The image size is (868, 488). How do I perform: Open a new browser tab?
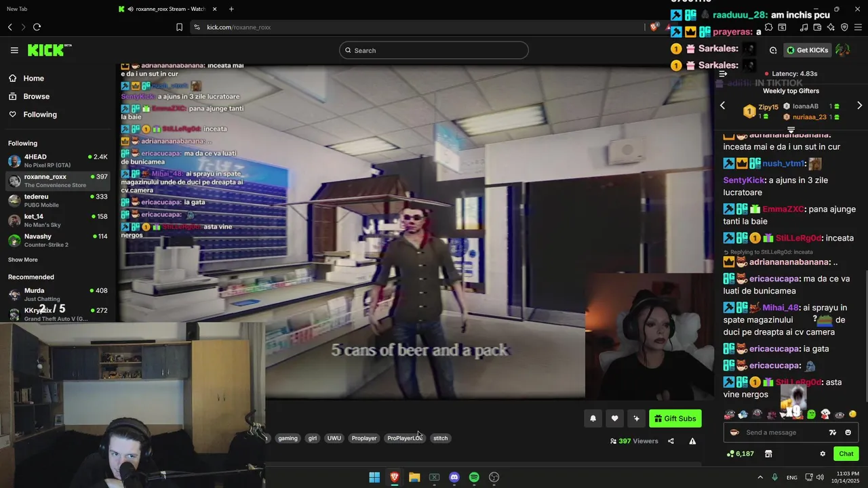point(231,9)
